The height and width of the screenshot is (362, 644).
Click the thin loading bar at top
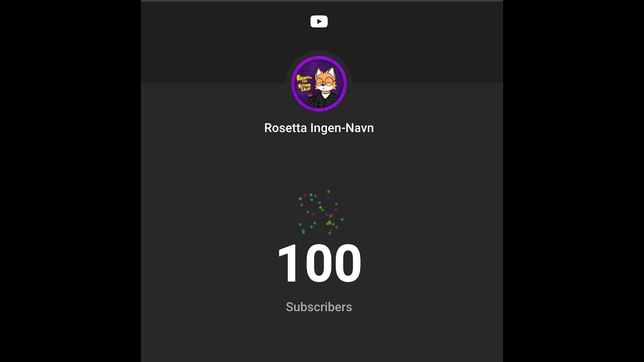coord(322,1)
